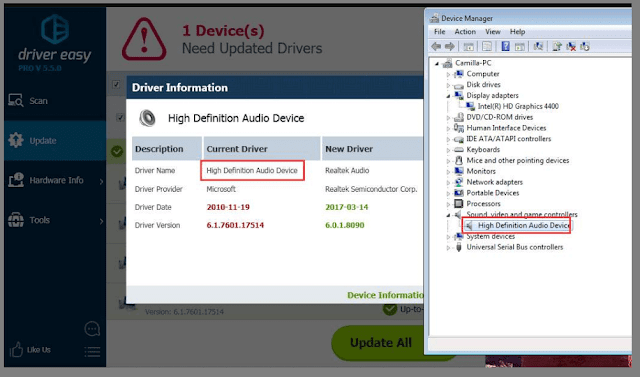The image size is (640, 377).
Task: Click the green Update All button
Action: 380,343
